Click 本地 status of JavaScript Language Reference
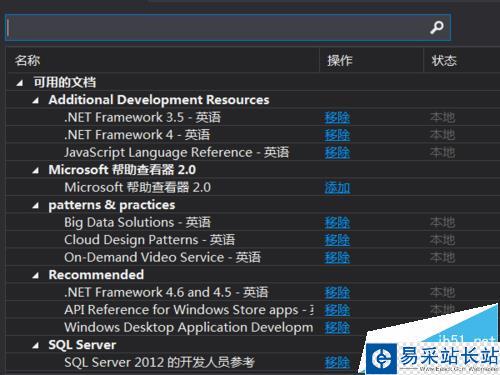 click(442, 153)
